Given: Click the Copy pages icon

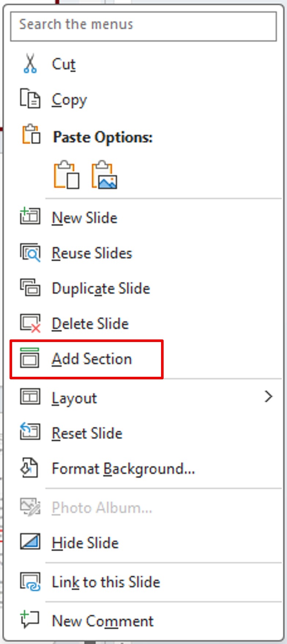Looking at the screenshot, I should coord(30,99).
